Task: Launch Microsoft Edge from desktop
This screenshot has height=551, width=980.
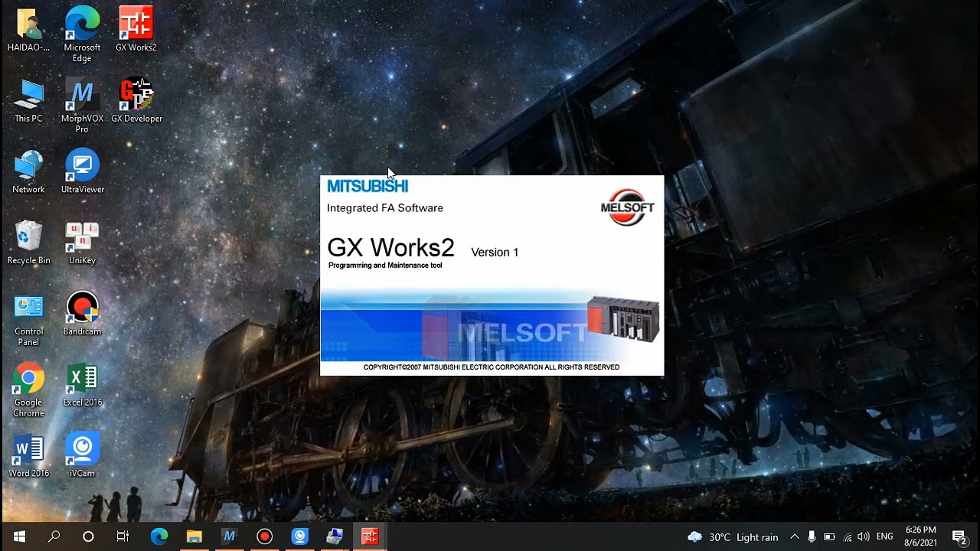Action: coord(82,34)
